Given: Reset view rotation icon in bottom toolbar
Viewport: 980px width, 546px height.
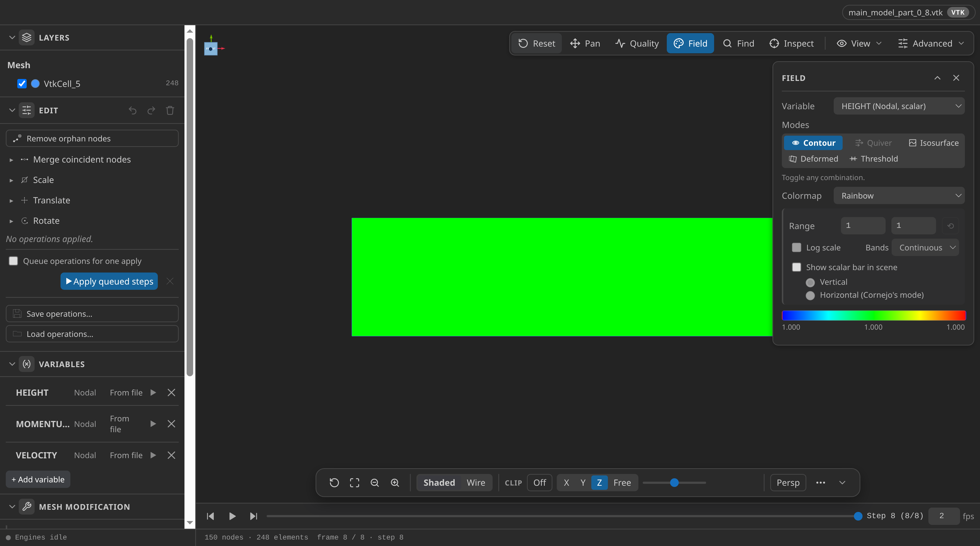Looking at the screenshot, I should pos(334,483).
